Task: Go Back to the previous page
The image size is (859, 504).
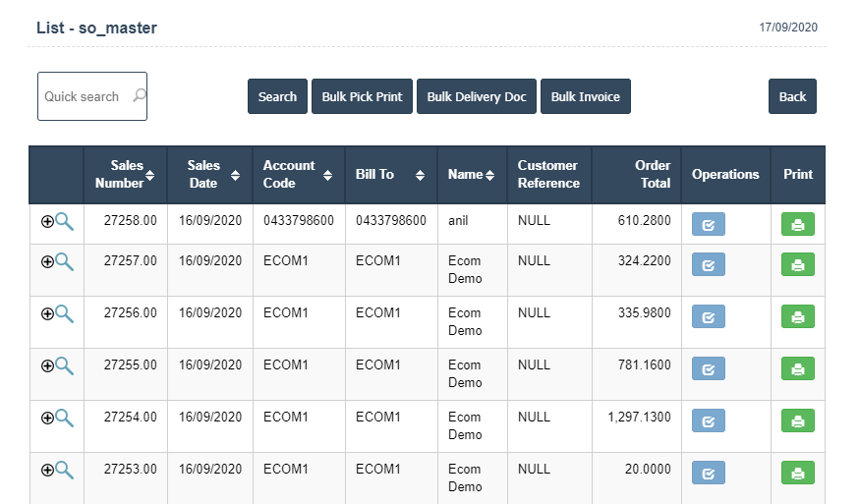Action: click(x=792, y=96)
